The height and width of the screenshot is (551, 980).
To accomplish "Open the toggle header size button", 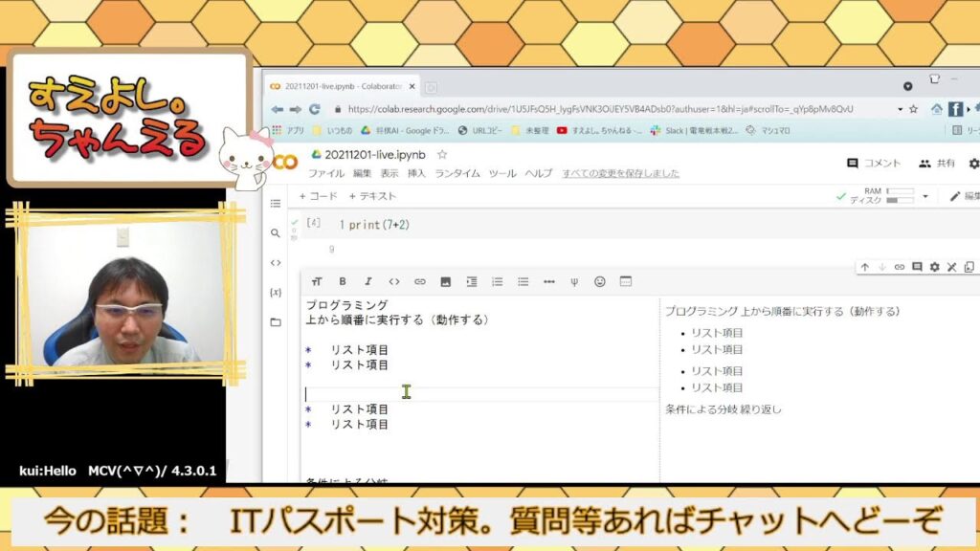I will tap(317, 282).
